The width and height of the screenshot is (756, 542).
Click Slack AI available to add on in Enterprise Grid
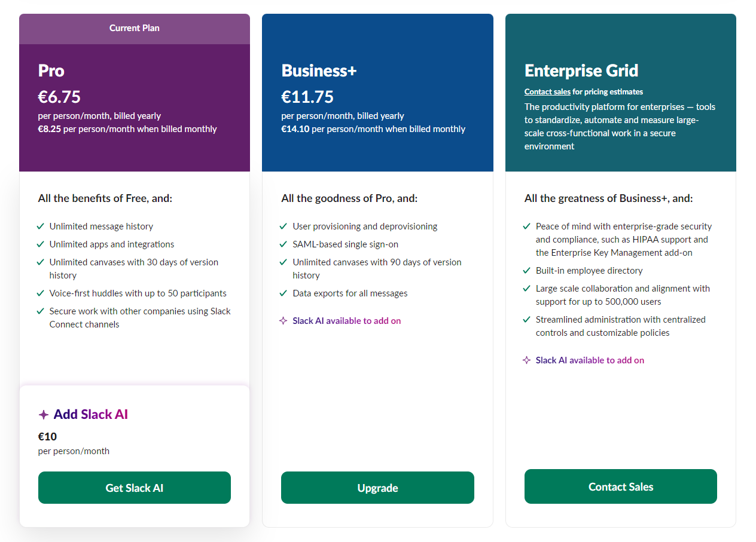pyautogui.click(x=590, y=360)
